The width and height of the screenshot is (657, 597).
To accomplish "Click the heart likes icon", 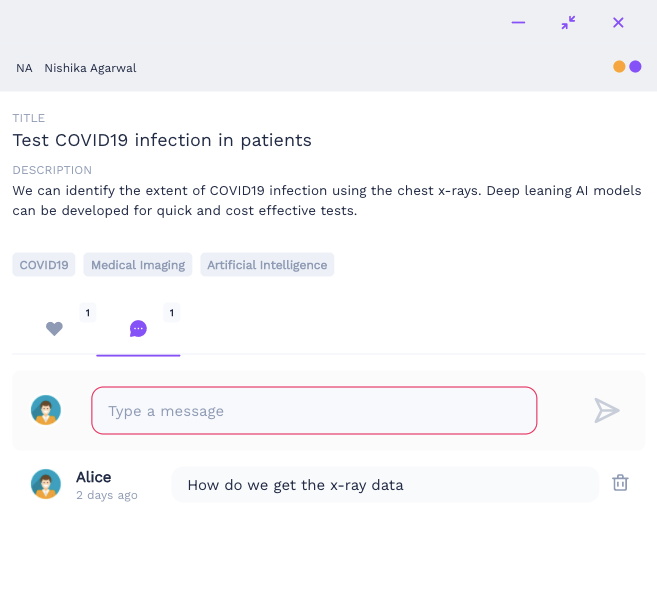I will pyautogui.click(x=54, y=328).
